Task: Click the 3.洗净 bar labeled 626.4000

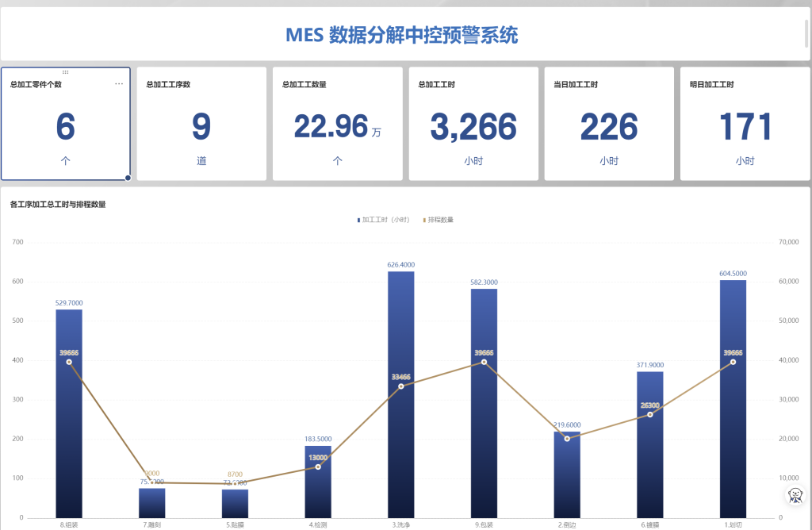Action: point(400,394)
